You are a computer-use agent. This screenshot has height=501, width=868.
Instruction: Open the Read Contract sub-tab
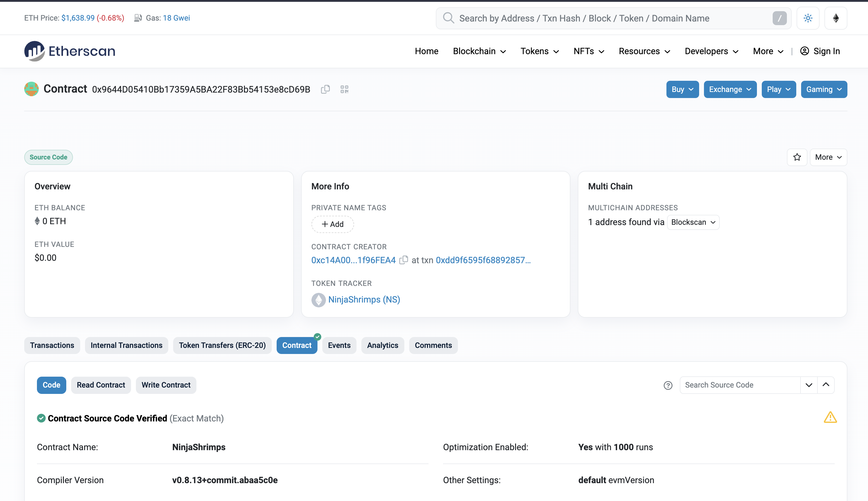point(101,385)
